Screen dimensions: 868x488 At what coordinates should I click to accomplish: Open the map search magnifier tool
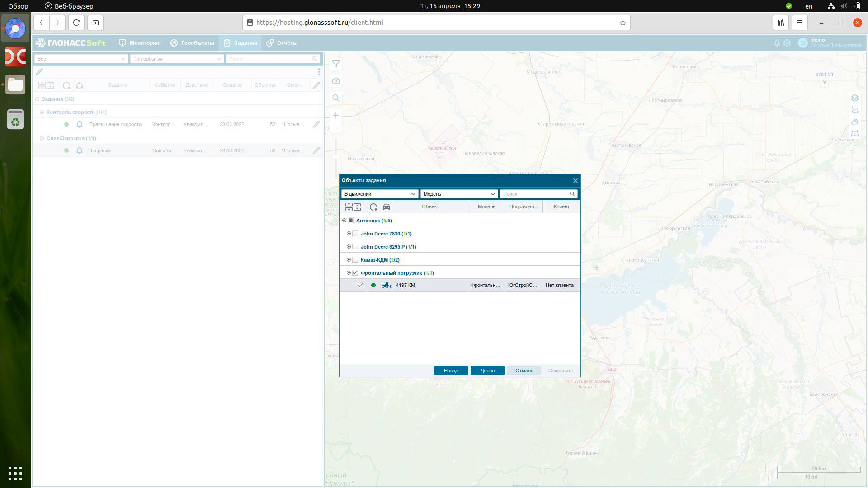(x=335, y=98)
